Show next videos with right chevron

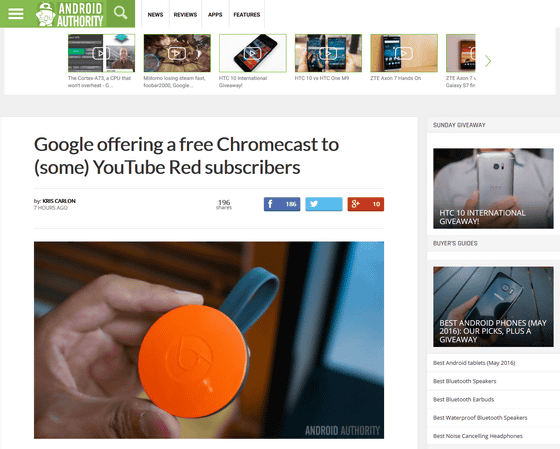click(x=488, y=61)
